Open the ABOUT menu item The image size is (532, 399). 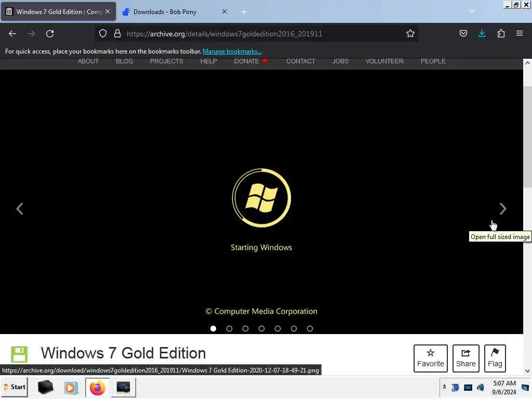(x=88, y=61)
